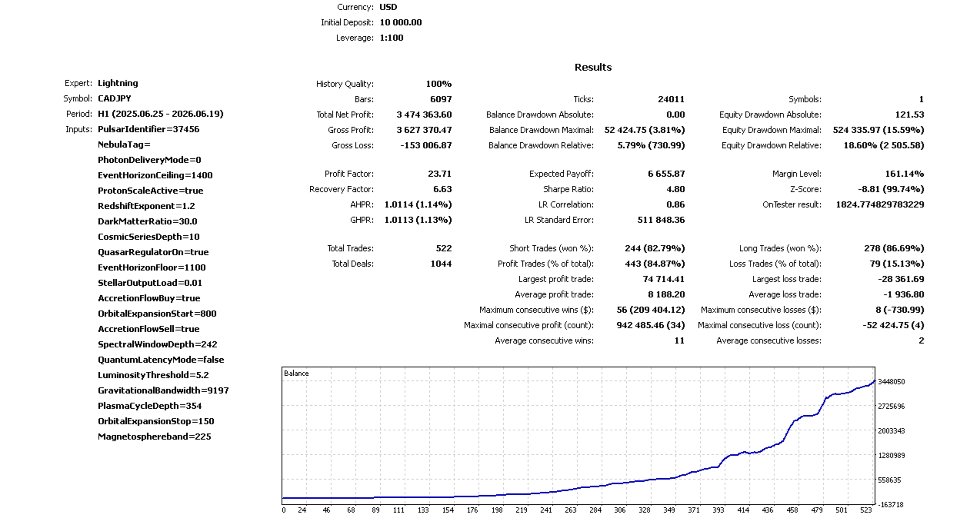Click the Balance label in the chart
Image resolution: width=960 pixels, height=528 pixels.
coord(296,373)
